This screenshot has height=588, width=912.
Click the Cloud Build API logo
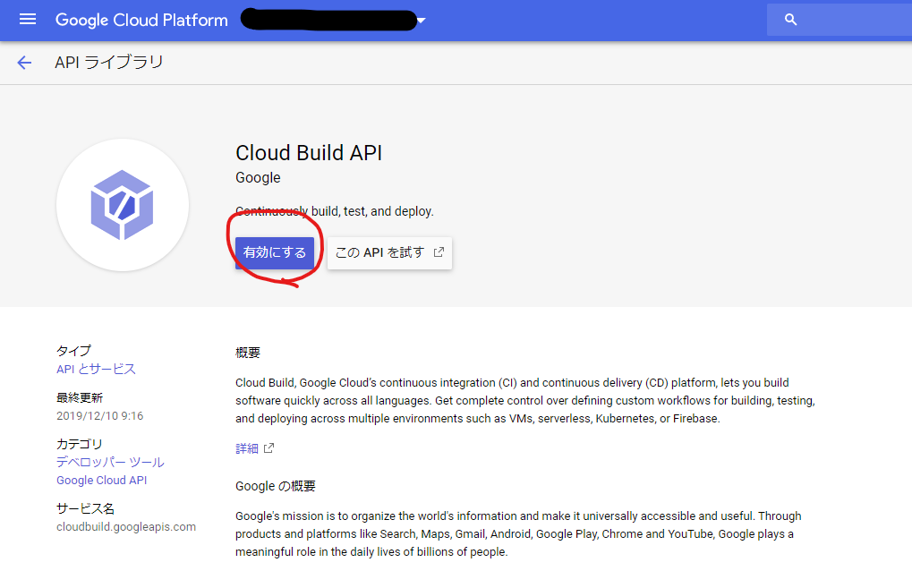coord(122,205)
